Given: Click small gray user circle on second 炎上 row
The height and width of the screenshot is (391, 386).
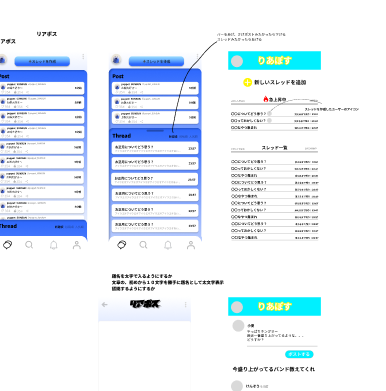Looking at the screenshot, I should (269, 120).
